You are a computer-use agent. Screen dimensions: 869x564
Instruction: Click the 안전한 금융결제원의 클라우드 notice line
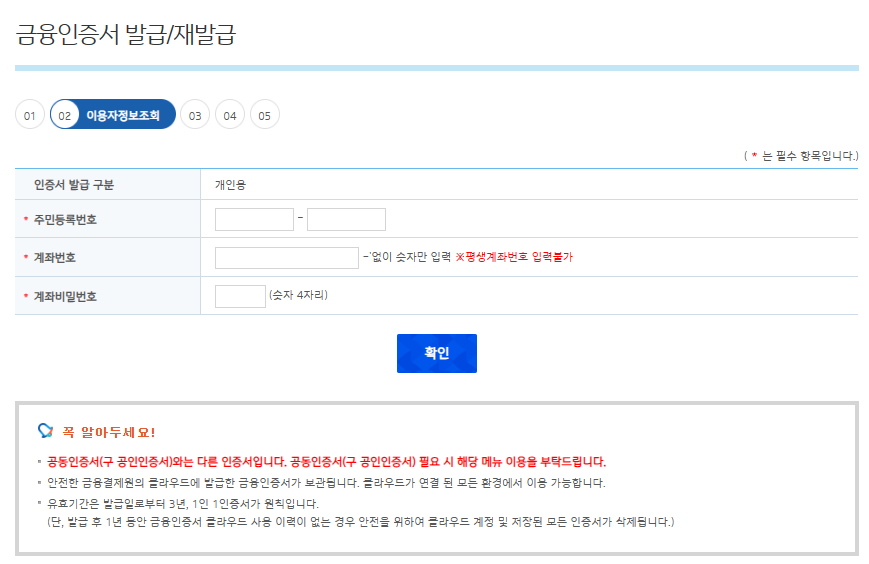(x=326, y=483)
